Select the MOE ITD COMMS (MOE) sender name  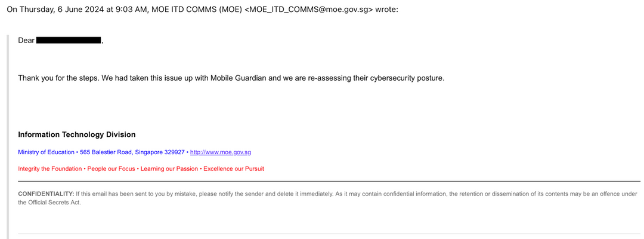(197, 10)
